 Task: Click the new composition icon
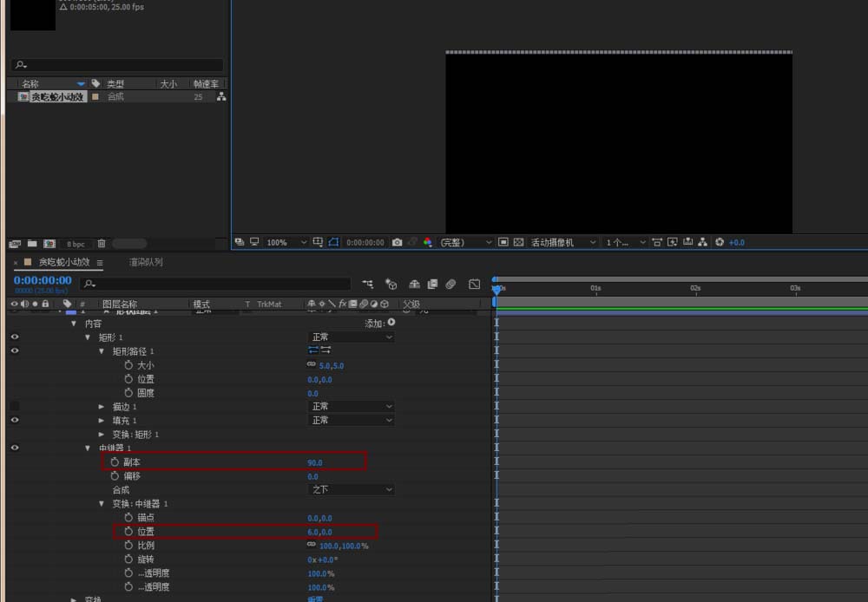pyautogui.click(x=49, y=244)
